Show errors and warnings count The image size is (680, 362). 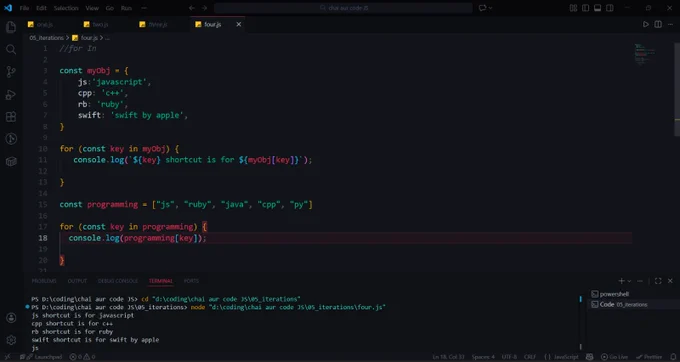pyautogui.click(x=82, y=357)
